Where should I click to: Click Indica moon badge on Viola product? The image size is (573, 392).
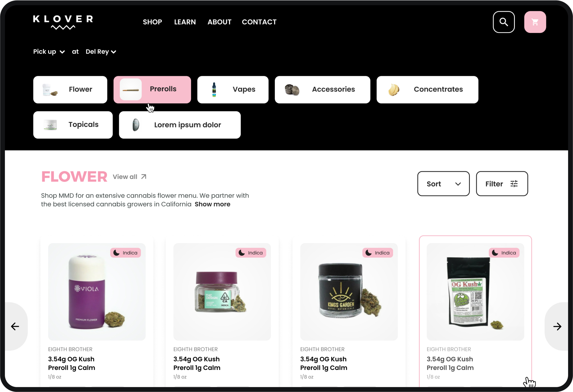click(125, 253)
